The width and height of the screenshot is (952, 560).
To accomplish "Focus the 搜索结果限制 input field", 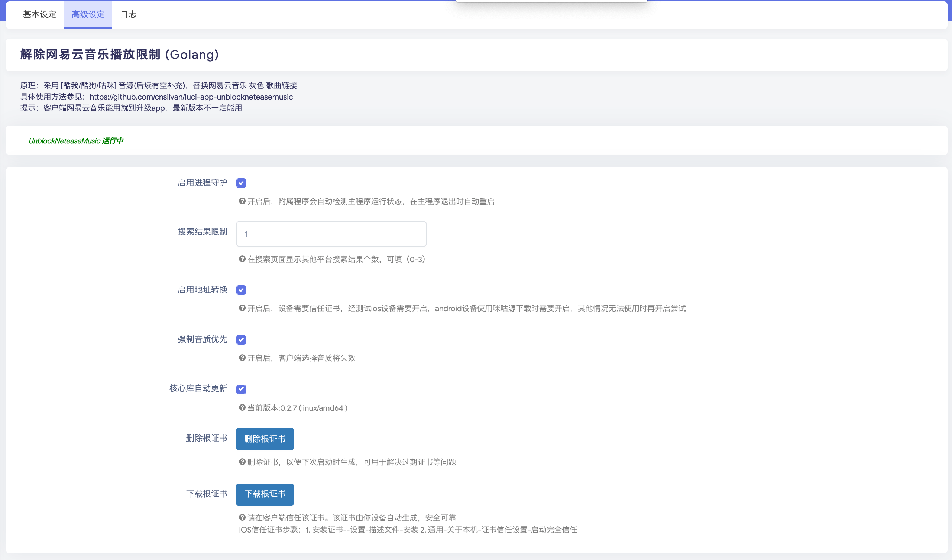I will click(x=331, y=234).
